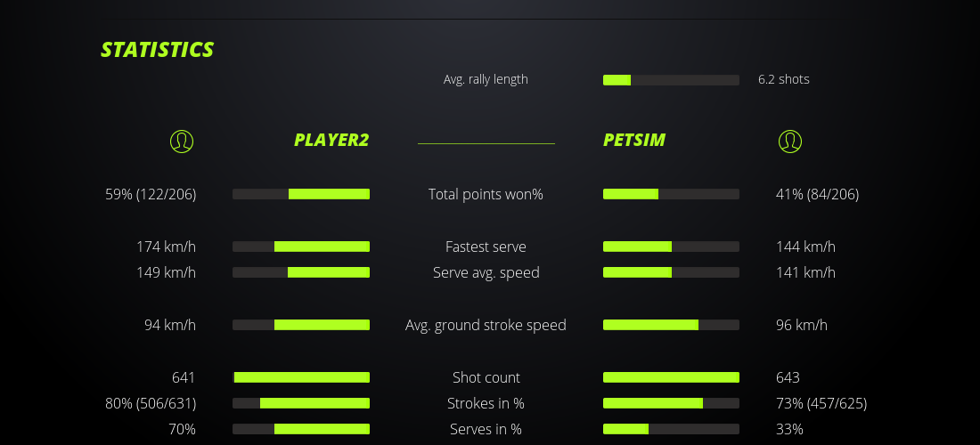The width and height of the screenshot is (980, 445).
Task: Click Player2's total points won bar
Action: point(301,194)
